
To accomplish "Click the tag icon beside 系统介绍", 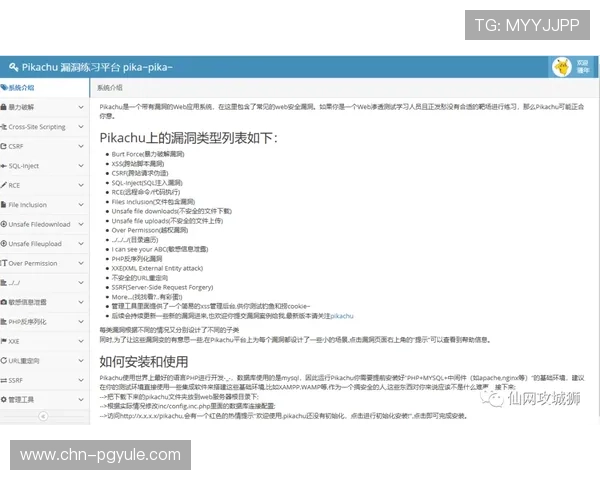I will click(x=4, y=88).
